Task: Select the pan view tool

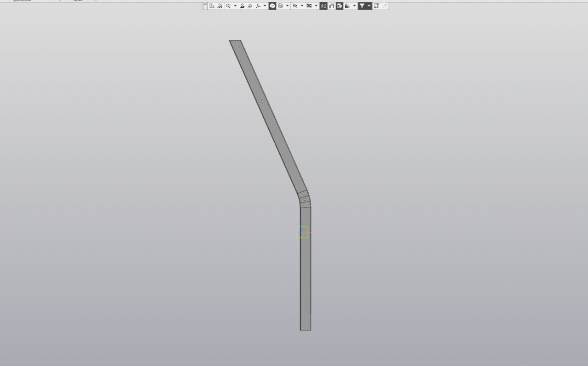Action: point(242,6)
